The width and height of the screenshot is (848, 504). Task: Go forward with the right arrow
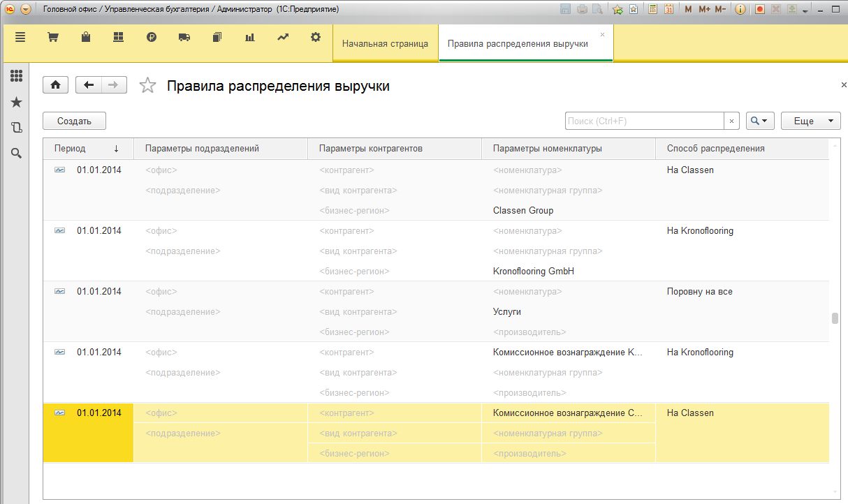(x=114, y=85)
